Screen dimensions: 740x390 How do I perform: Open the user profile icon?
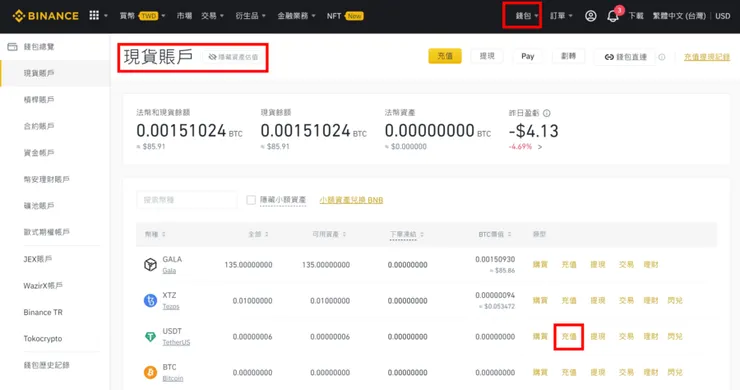point(590,16)
